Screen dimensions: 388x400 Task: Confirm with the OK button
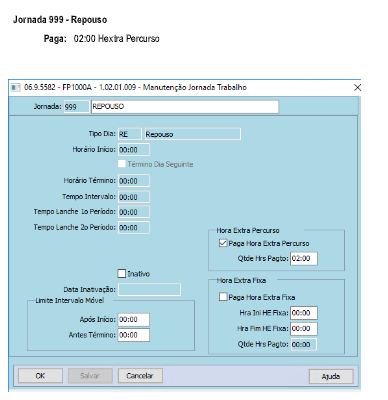coord(40,376)
